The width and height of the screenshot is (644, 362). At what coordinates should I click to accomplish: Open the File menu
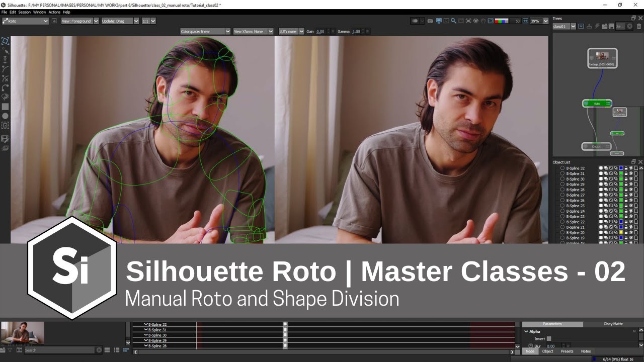(4, 12)
